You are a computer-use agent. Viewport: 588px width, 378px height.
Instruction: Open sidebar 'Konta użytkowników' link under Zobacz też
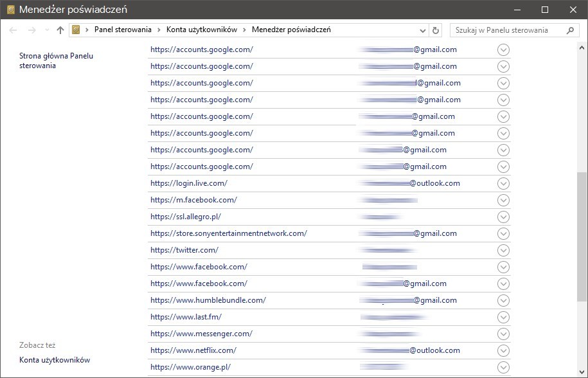55,360
